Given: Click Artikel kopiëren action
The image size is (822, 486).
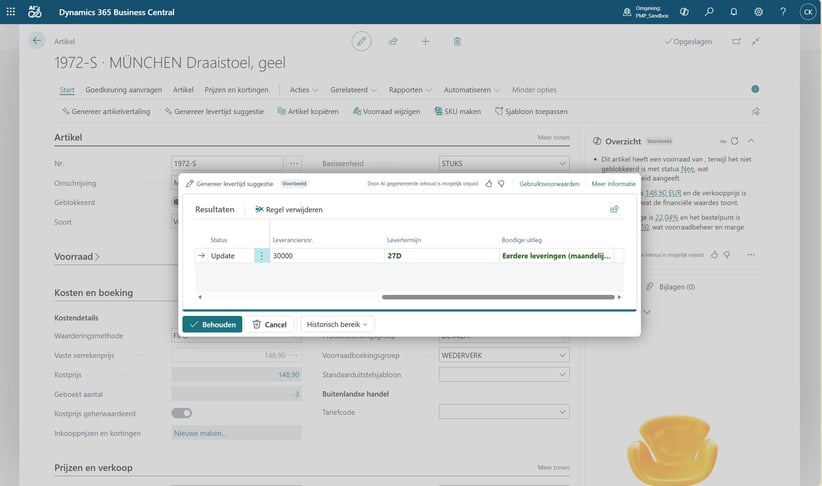Looking at the screenshot, I should click(308, 111).
